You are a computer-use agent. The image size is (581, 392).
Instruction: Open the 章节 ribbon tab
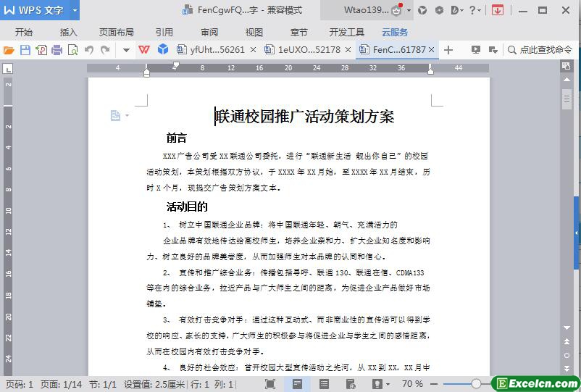[299, 32]
